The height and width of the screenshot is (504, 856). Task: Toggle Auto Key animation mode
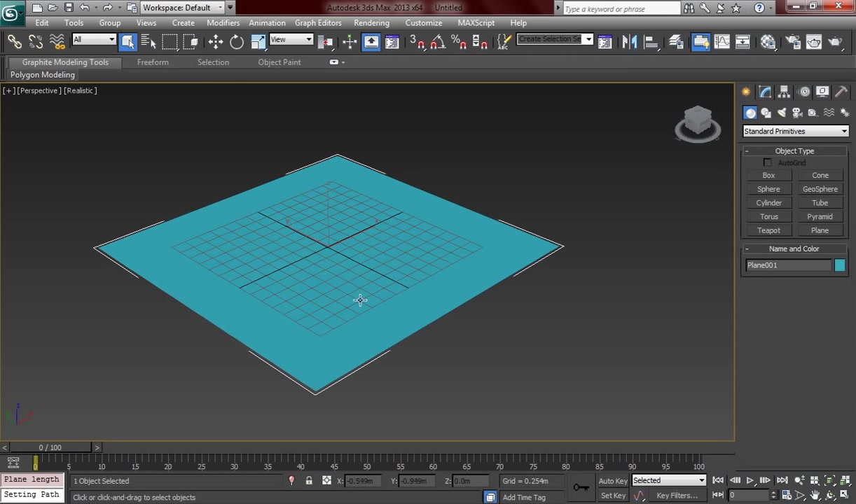(x=612, y=480)
